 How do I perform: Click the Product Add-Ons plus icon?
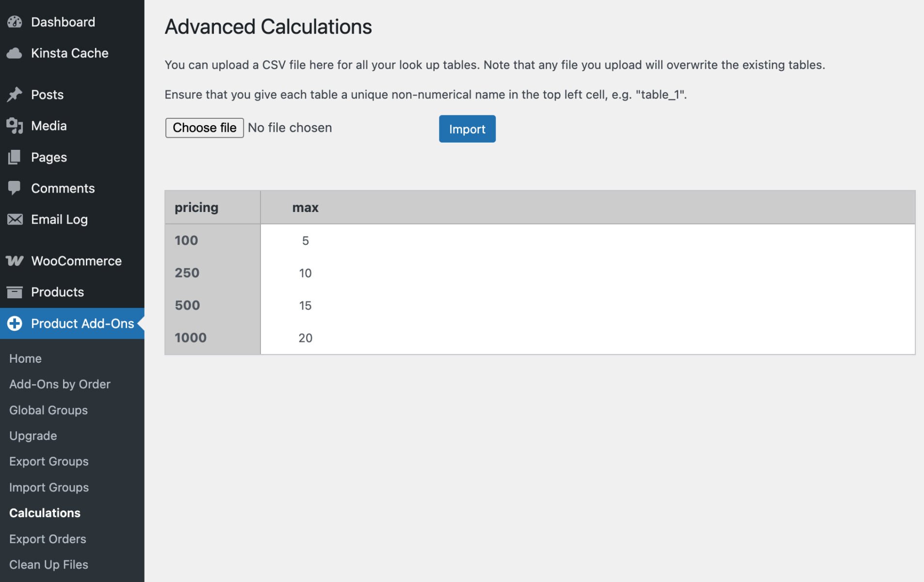coord(15,323)
